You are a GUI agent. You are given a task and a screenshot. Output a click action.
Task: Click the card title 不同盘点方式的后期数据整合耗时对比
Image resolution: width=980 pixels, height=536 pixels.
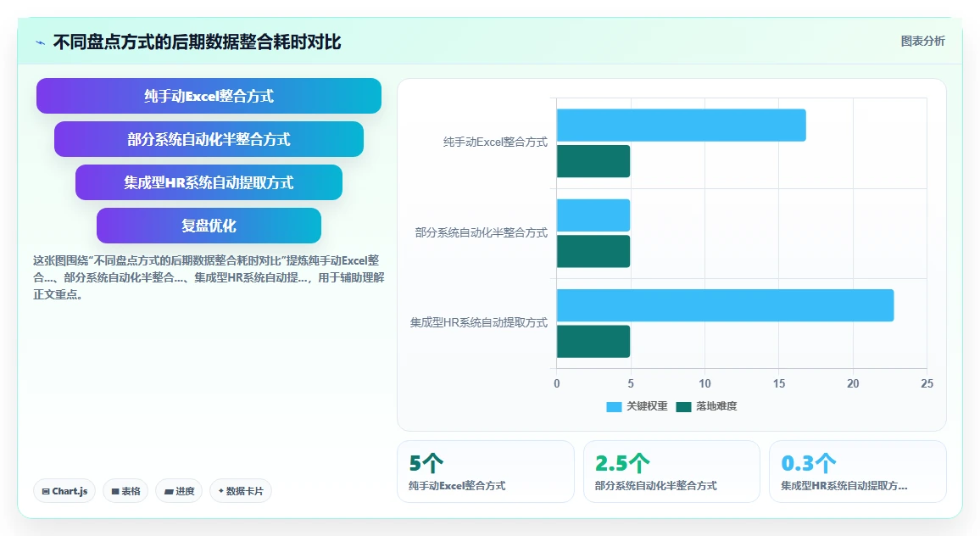197,42
